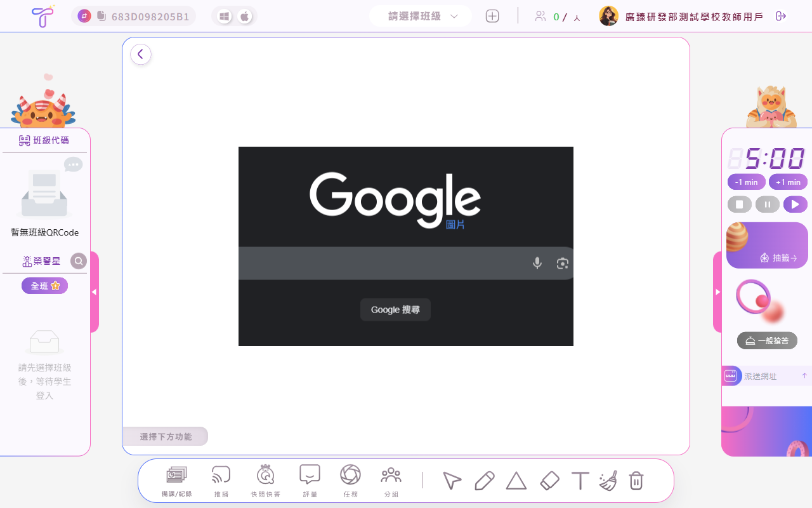This screenshot has height=508, width=812.
Task: Add one minute to the timer
Action: pos(788,182)
